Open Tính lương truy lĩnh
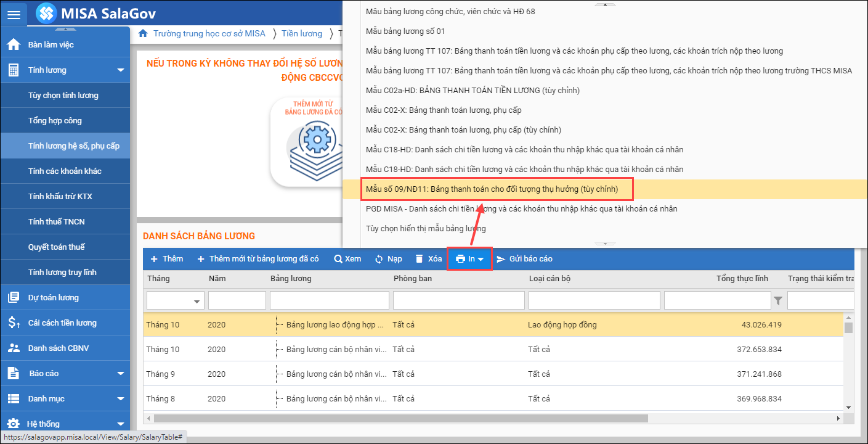 [65, 272]
